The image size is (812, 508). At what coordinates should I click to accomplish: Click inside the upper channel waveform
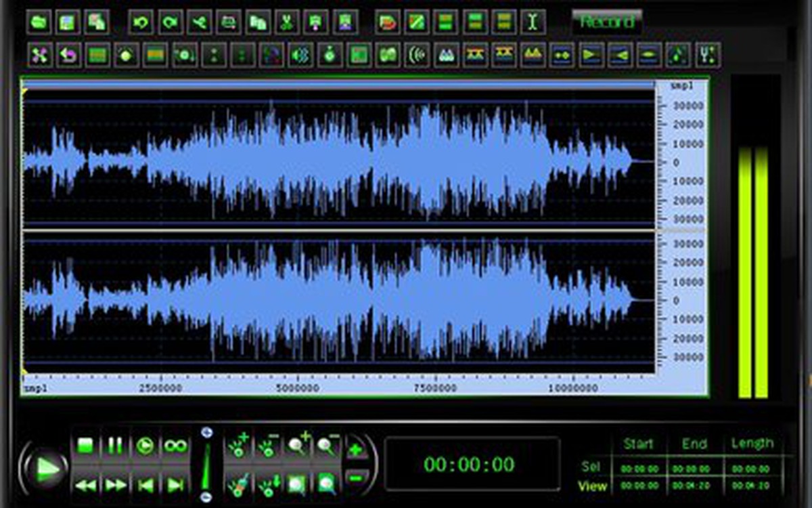click(x=338, y=161)
